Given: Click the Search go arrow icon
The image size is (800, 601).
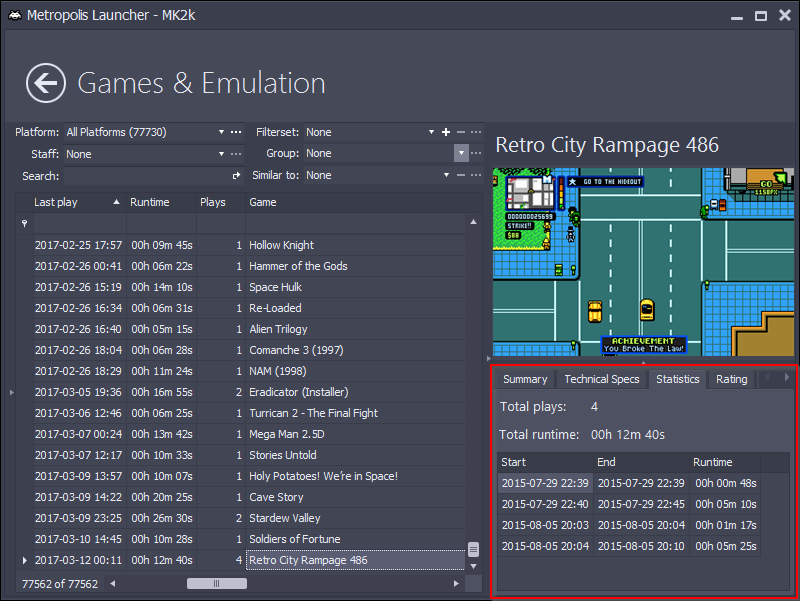Looking at the screenshot, I should tap(236, 176).
